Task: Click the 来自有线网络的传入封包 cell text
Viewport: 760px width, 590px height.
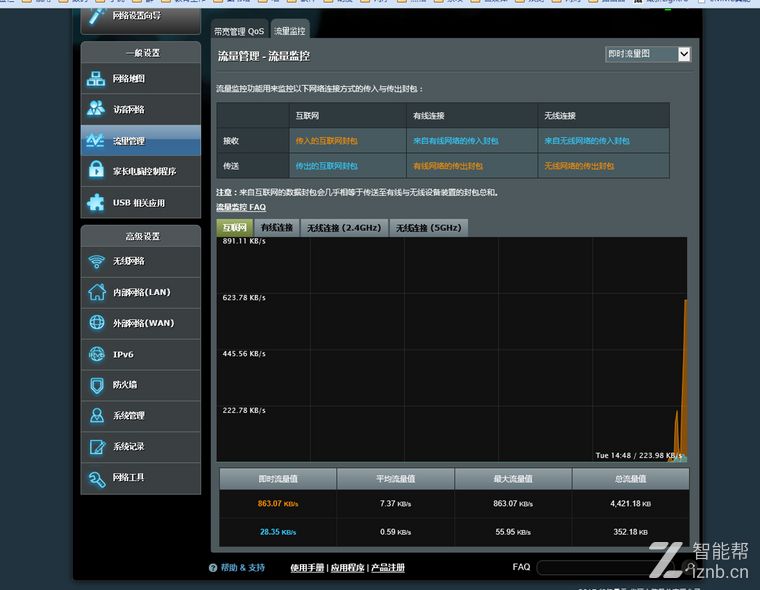Action: [x=456, y=141]
